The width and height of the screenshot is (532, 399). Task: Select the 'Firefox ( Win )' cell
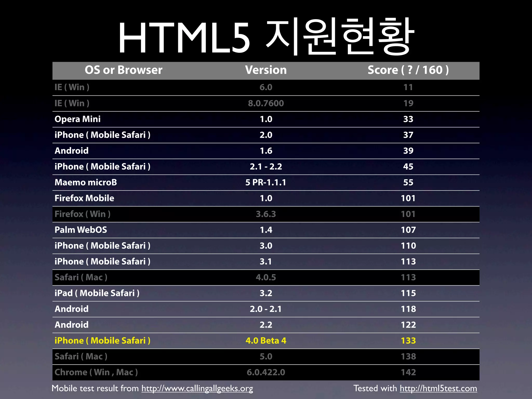tap(82, 214)
